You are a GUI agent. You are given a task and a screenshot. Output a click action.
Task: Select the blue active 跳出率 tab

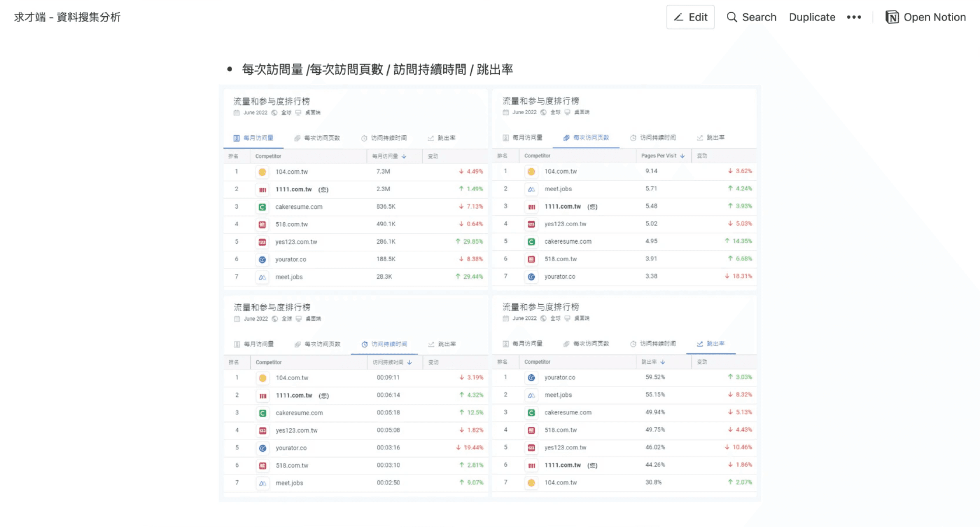(711, 344)
